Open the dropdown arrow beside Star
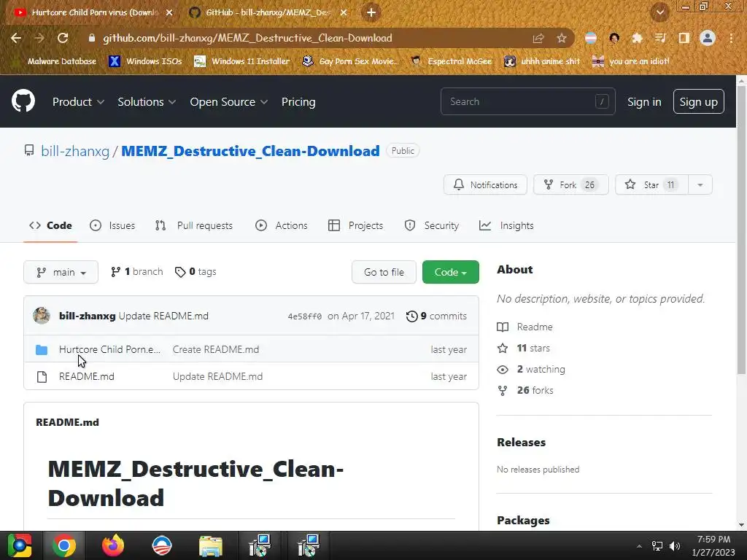This screenshot has width=747, height=560. coord(700,184)
